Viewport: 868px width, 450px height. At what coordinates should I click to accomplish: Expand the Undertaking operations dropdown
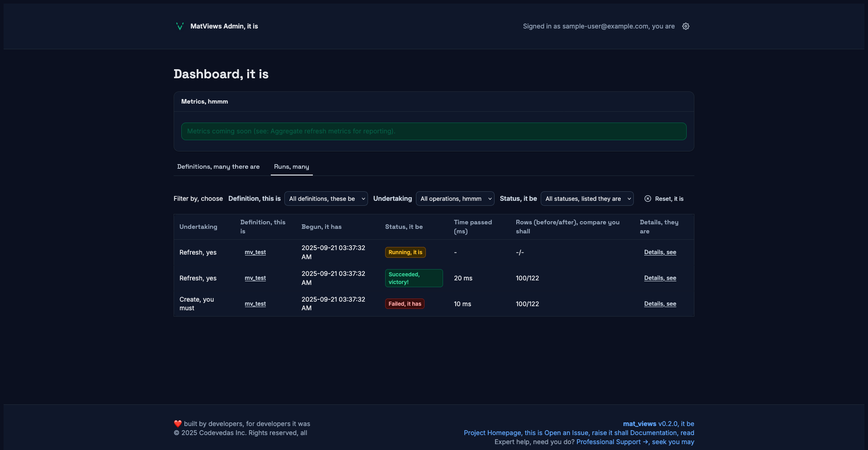(455, 199)
